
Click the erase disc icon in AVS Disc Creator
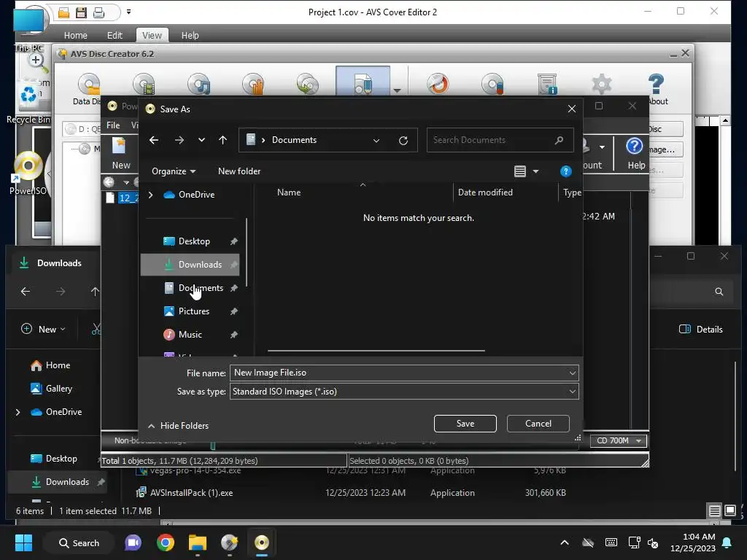(492, 85)
